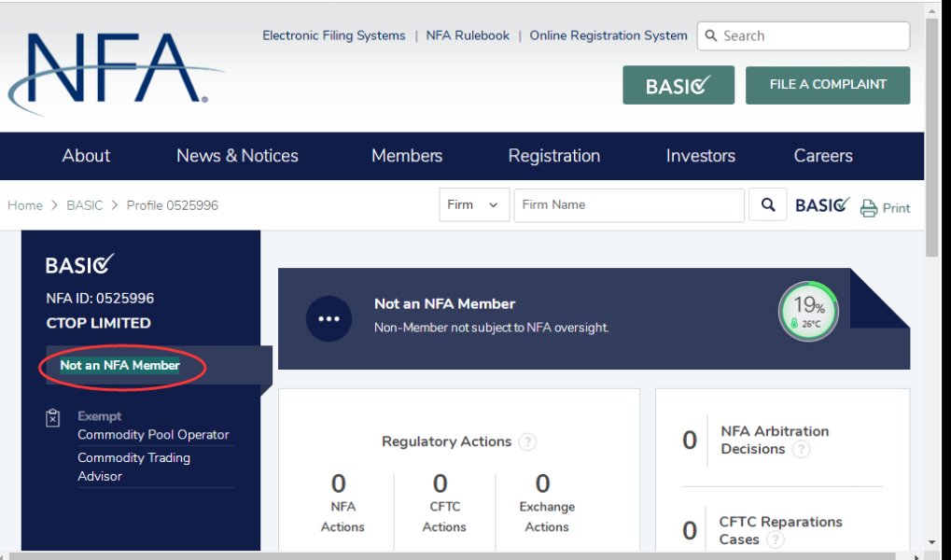This screenshot has width=951, height=560.
Task: Click 'Profile 0525996' breadcrumb text
Action: (173, 205)
